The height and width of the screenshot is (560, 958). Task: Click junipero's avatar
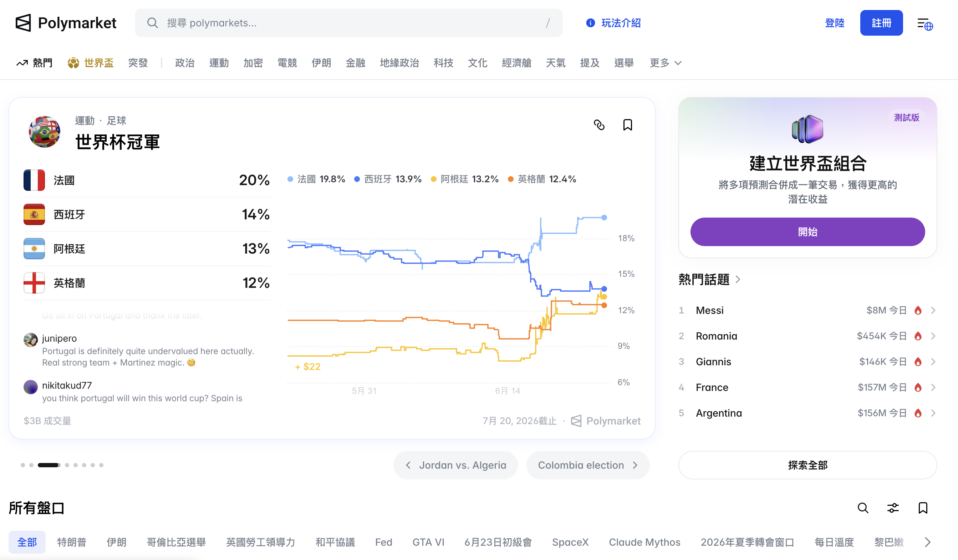[x=31, y=340]
